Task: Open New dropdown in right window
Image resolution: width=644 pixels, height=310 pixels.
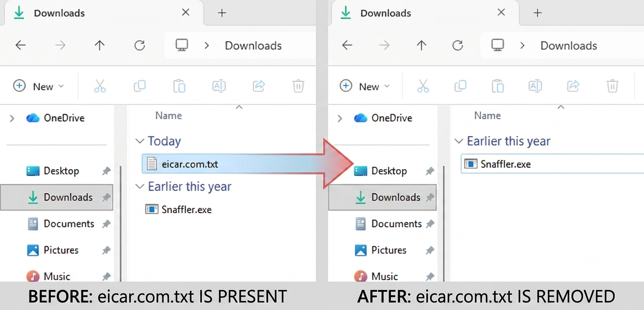Action: (x=365, y=86)
